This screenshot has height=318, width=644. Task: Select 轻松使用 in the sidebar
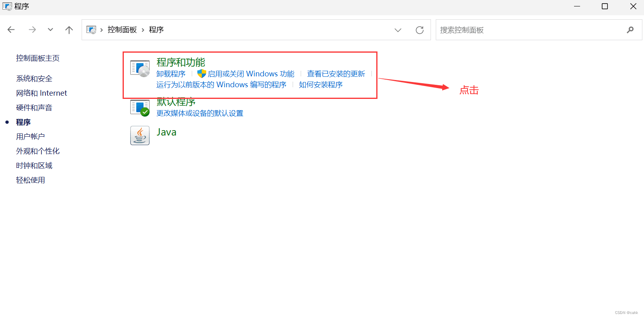coord(31,180)
